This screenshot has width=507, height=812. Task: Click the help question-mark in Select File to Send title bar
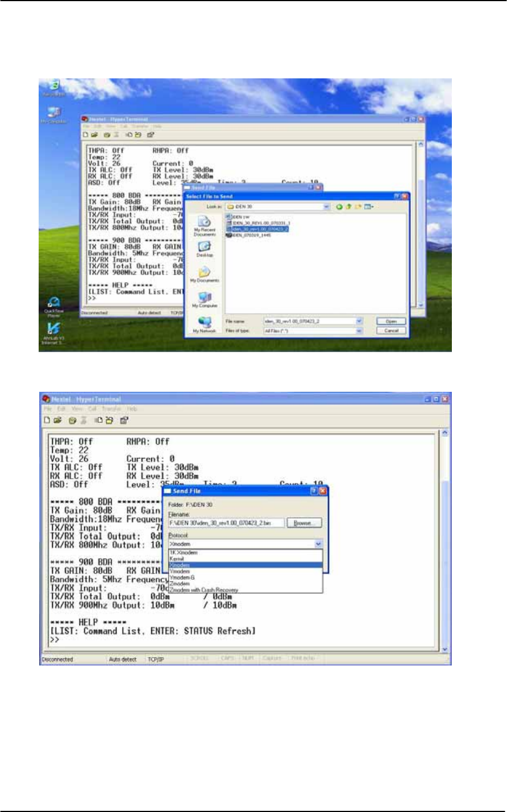point(397,196)
